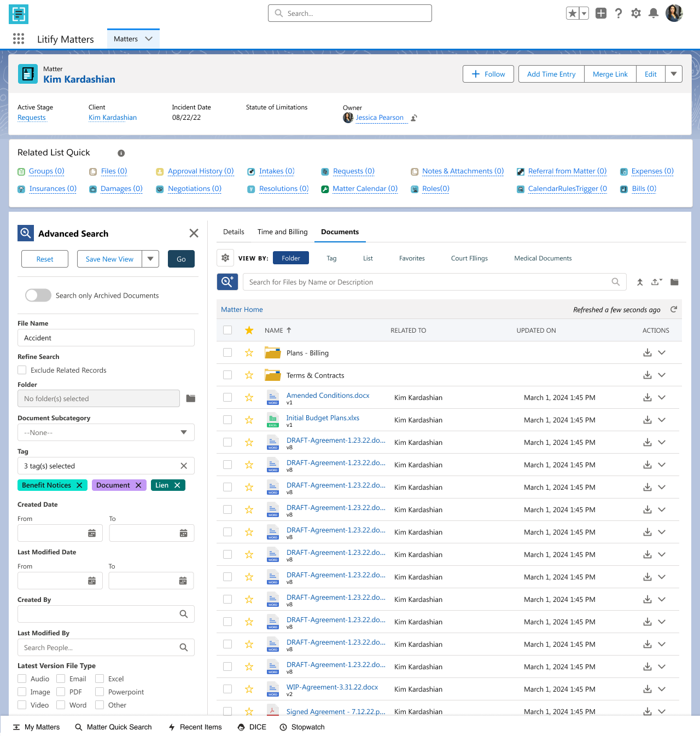Select the Initial Budget Plans.xlxs checkbox
This screenshot has height=736, width=700.
coord(227,420)
